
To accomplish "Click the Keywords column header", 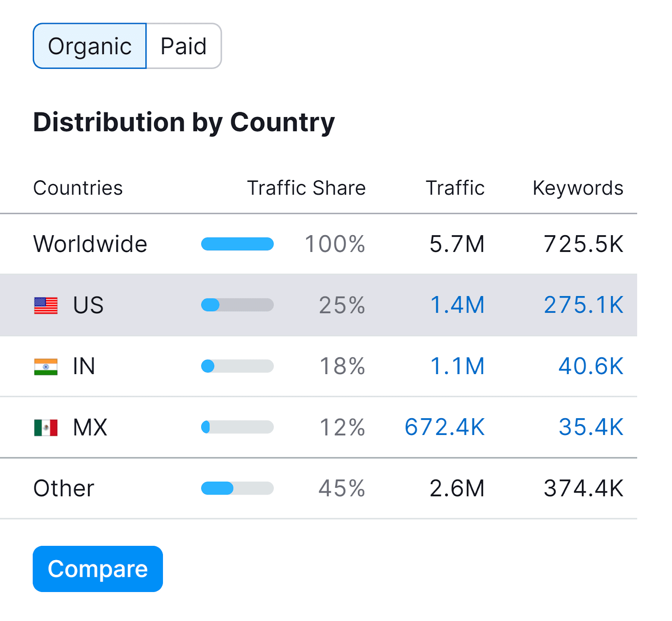I will (578, 188).
